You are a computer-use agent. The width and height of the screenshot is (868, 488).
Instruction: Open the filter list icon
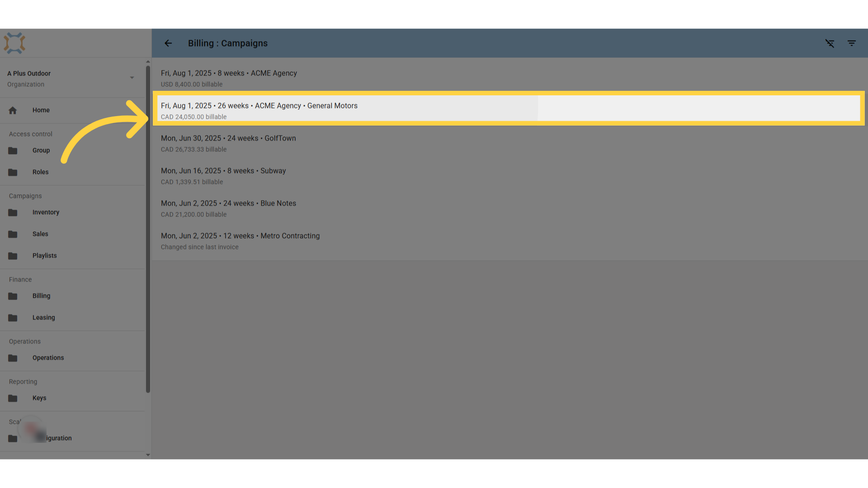[852, 43]
